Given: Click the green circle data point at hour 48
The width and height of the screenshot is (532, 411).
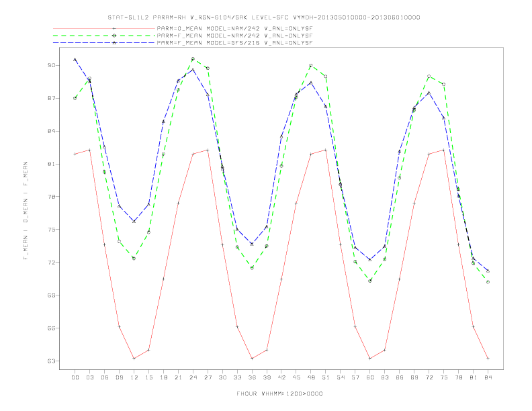Looking at the screenshot, I should click(x=311, y=65).
